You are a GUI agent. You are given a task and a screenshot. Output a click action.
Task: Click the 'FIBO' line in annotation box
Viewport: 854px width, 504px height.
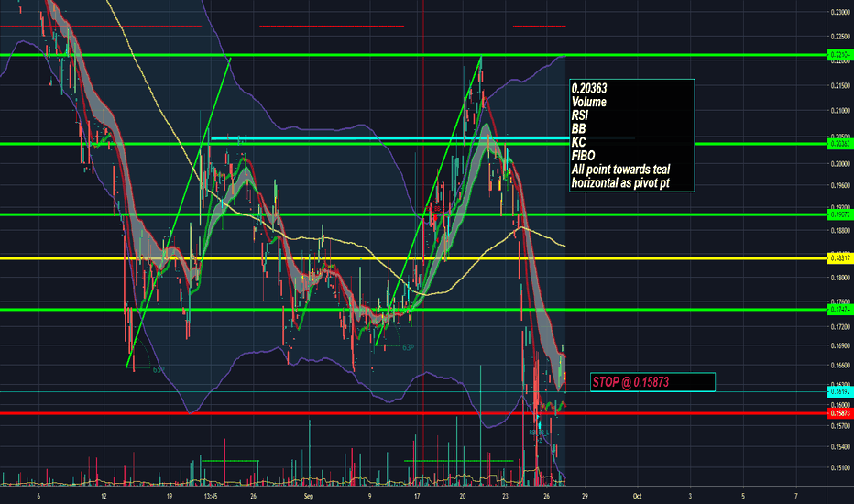584,156
